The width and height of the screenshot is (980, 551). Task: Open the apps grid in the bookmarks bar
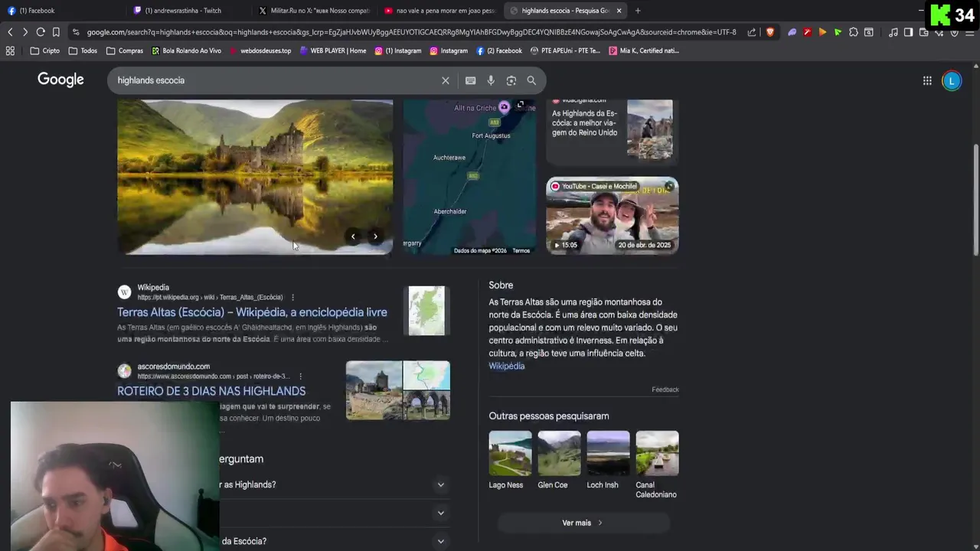click(x=10, y=51)
